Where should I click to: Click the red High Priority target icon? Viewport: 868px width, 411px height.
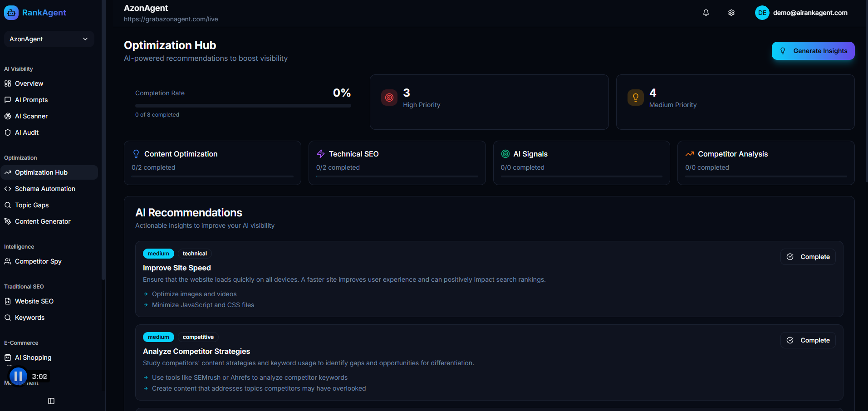tap(389, 98)
